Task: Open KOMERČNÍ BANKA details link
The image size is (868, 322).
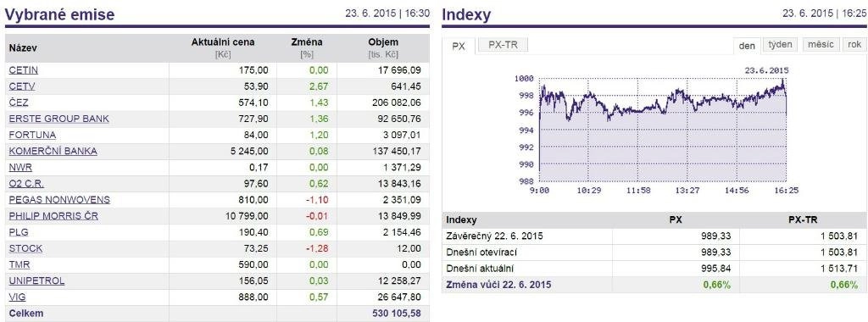Action: click(x=53, y=151)
